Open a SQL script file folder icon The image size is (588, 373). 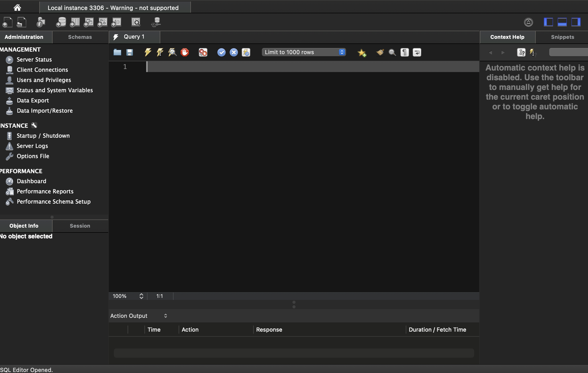click(117, 52)
